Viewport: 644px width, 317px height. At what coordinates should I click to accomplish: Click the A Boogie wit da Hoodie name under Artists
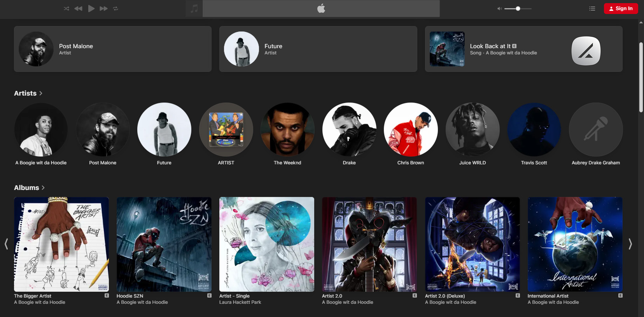pyautogui.click(x=41, y=163)
